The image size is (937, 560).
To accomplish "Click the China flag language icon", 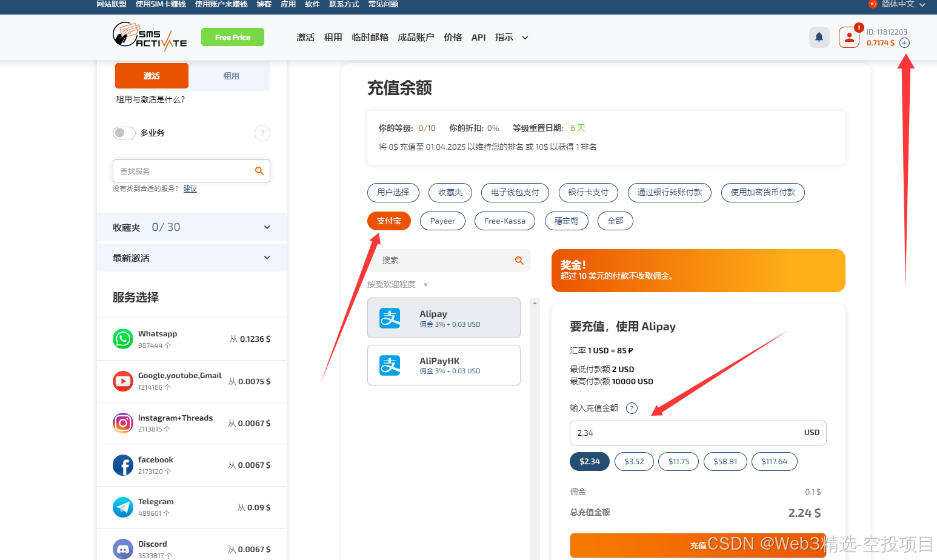I will coord(873,4).
